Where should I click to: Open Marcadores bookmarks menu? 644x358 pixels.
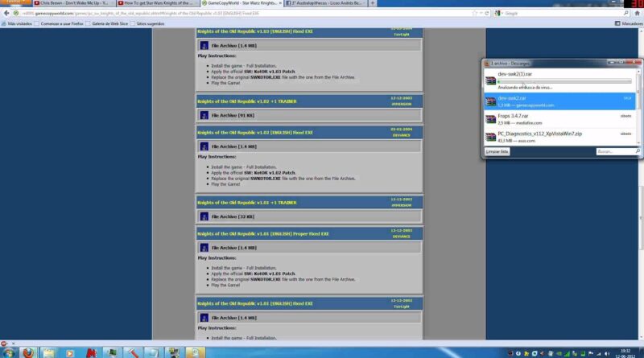point(629,24)
